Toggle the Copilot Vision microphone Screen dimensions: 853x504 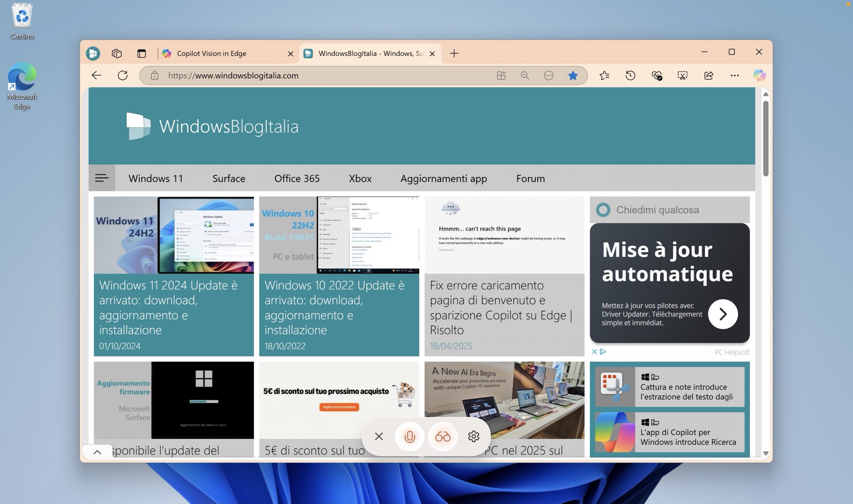pyautogui.click(x=410, y=436)
